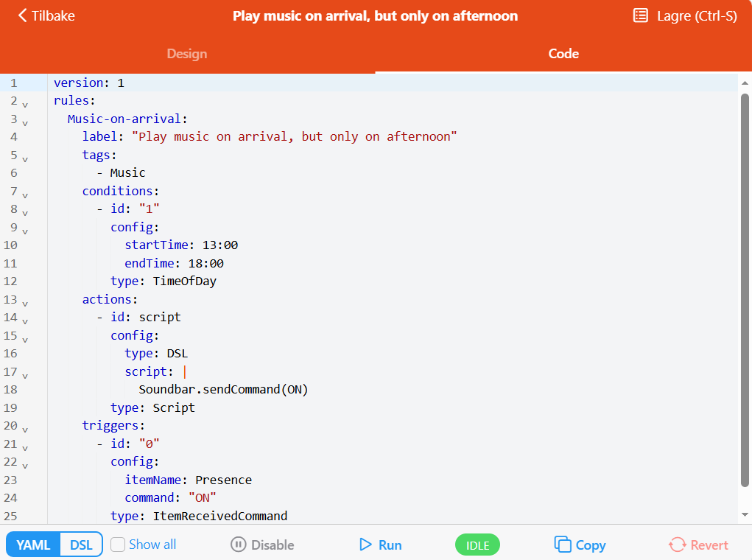Fold the script value at line 17
The image size is (752, 560).
(x=25, y=376)
